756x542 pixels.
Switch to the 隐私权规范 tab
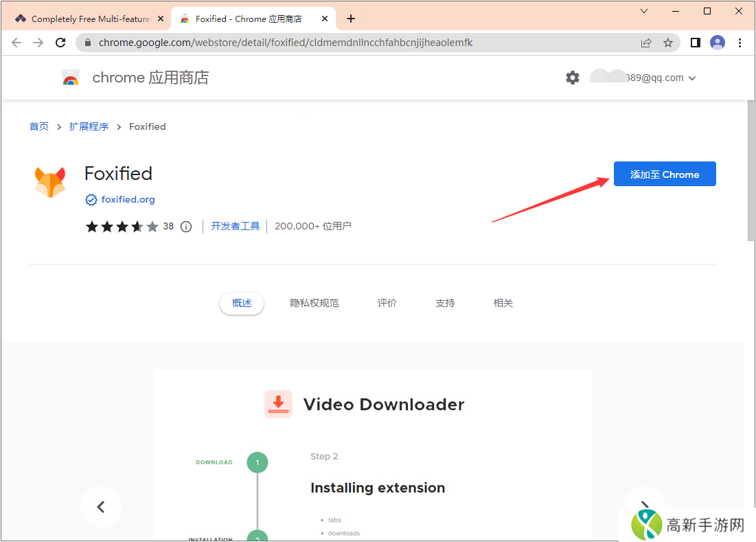[314, 302]
